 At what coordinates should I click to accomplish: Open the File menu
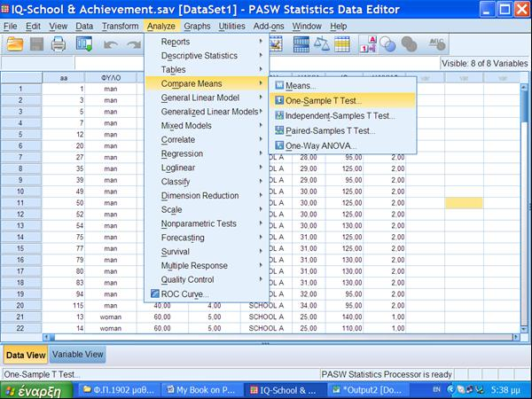point(10,26)
